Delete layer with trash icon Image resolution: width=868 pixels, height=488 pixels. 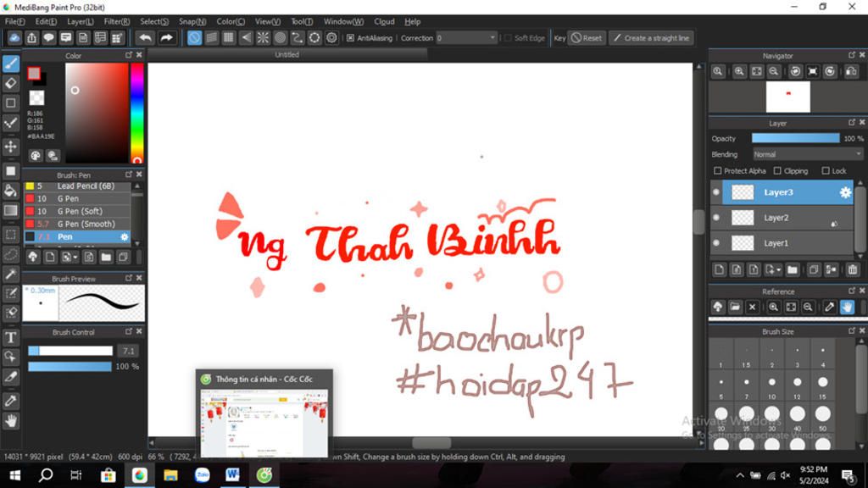coord(853,270)
